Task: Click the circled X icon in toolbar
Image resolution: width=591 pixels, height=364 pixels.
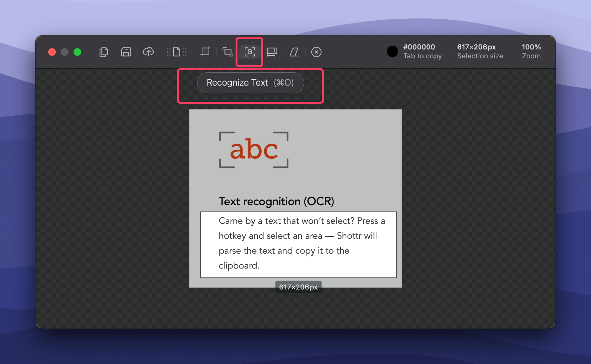Action: [316, 52]
